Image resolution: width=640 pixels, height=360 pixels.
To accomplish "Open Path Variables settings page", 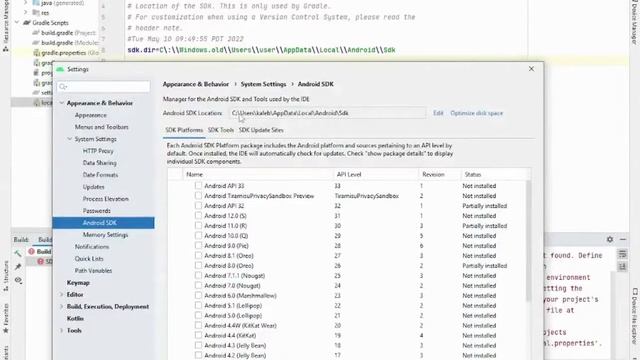I will point(93,271).
